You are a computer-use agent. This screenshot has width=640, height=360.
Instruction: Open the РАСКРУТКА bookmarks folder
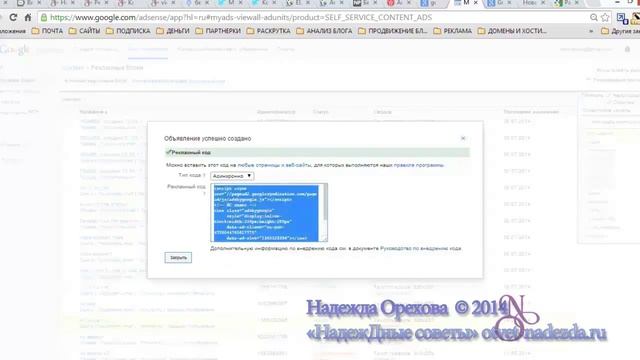tap(269, 31)
